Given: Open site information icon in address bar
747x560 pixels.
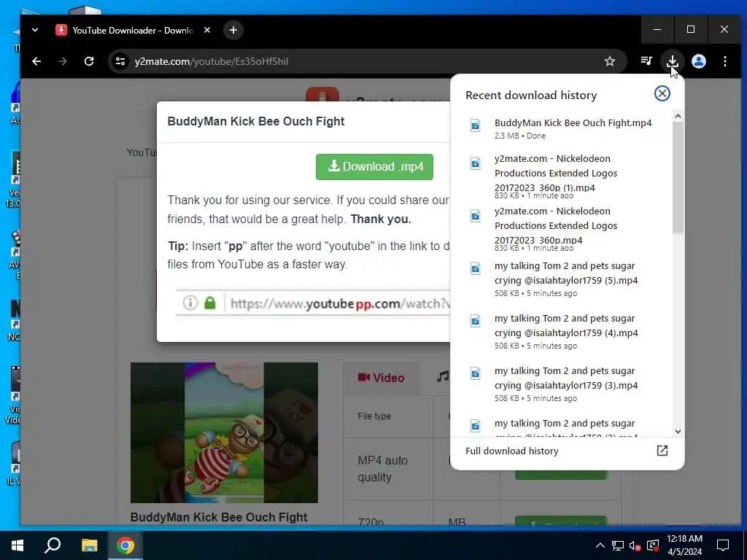Looking at the screenshot, I should point(120,61).
